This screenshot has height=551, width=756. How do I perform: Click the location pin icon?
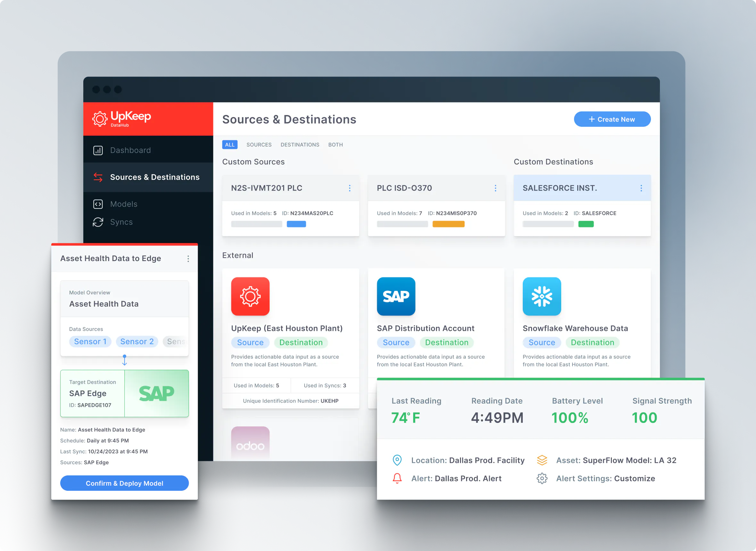tap(397, 460)
